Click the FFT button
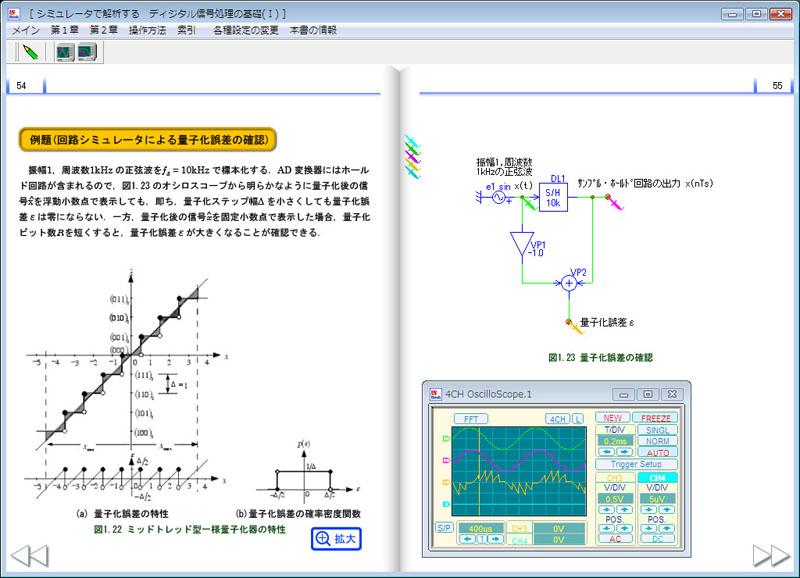800x578 pixels. (x=470, y=419)
